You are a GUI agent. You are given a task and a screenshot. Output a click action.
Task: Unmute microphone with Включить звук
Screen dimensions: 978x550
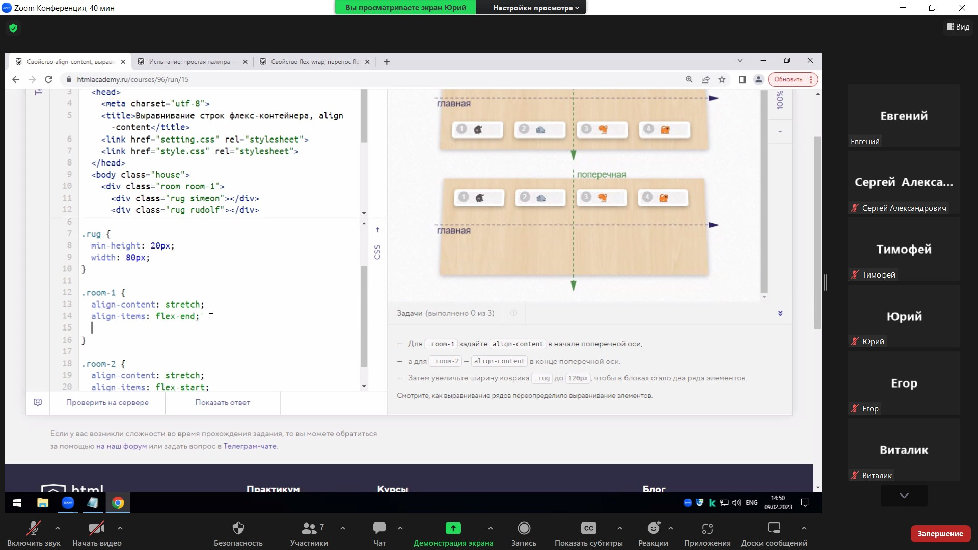(34, 534)
